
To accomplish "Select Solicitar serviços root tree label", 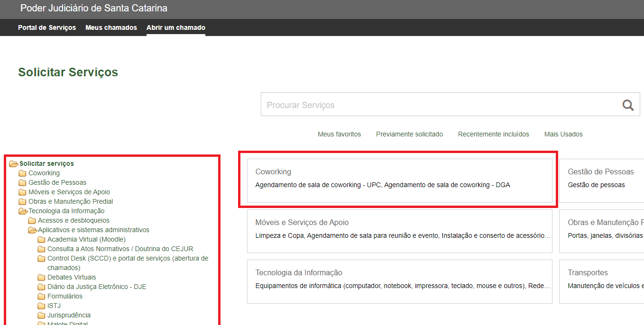I will (46, 163).
